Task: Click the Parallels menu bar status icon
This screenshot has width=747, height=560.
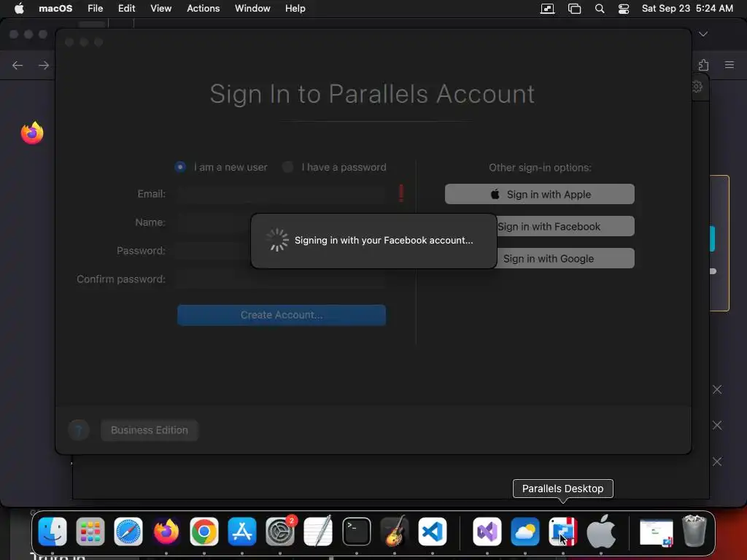Action: tap(547, 9)
